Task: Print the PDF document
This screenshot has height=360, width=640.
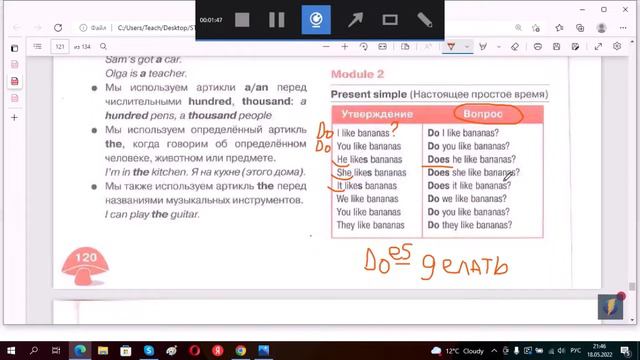Action: [538, 47]
